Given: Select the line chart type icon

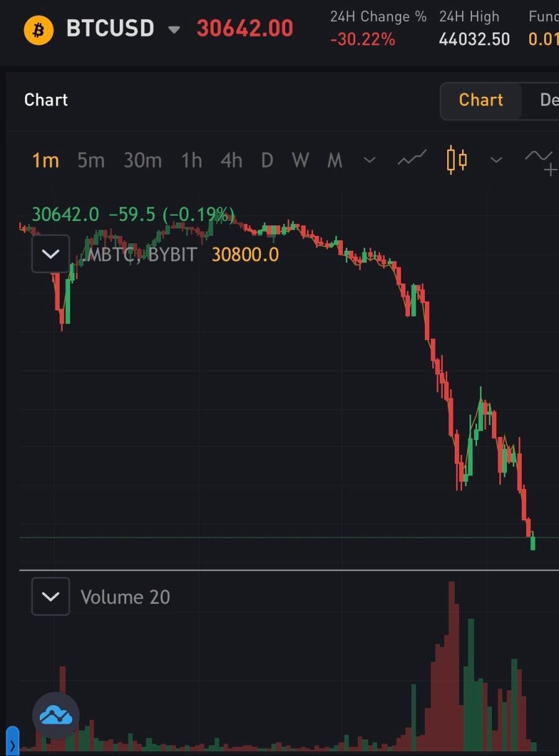Looking at the screenshot, I should point(412,160).
